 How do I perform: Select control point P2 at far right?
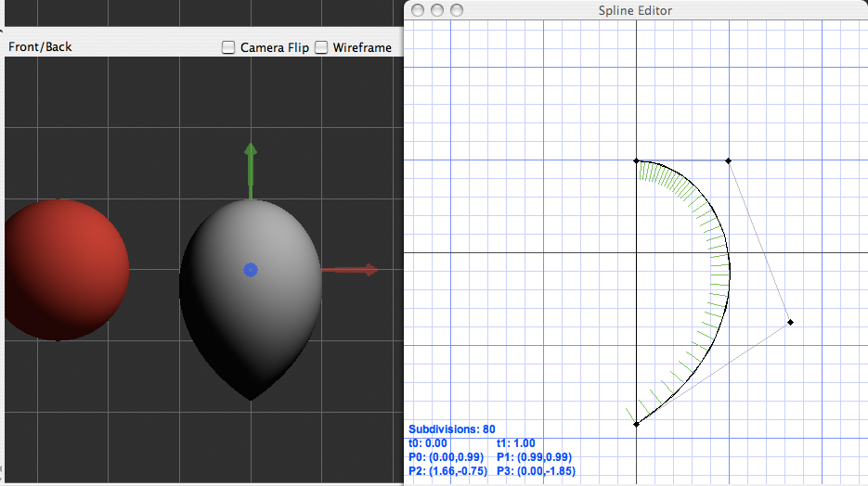pos(790,322)
